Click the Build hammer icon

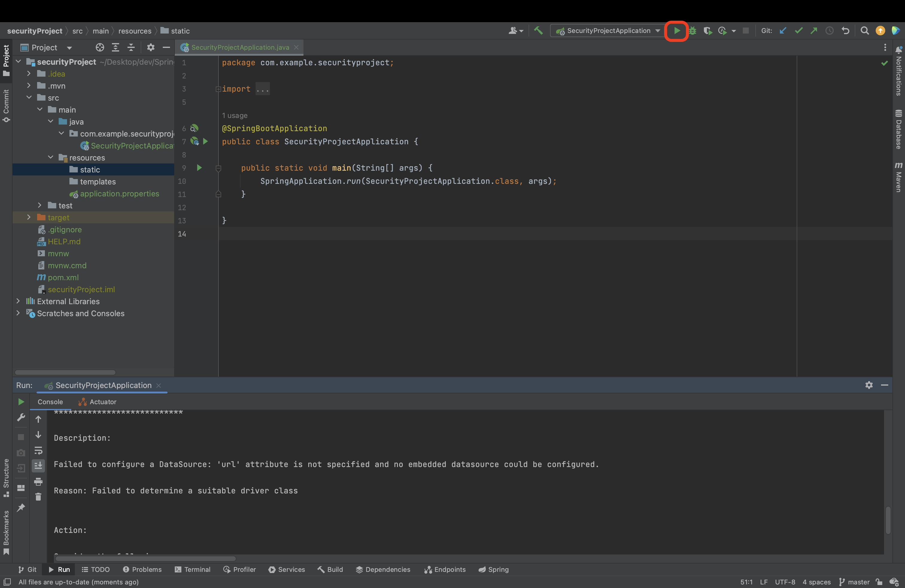point(538,31)
